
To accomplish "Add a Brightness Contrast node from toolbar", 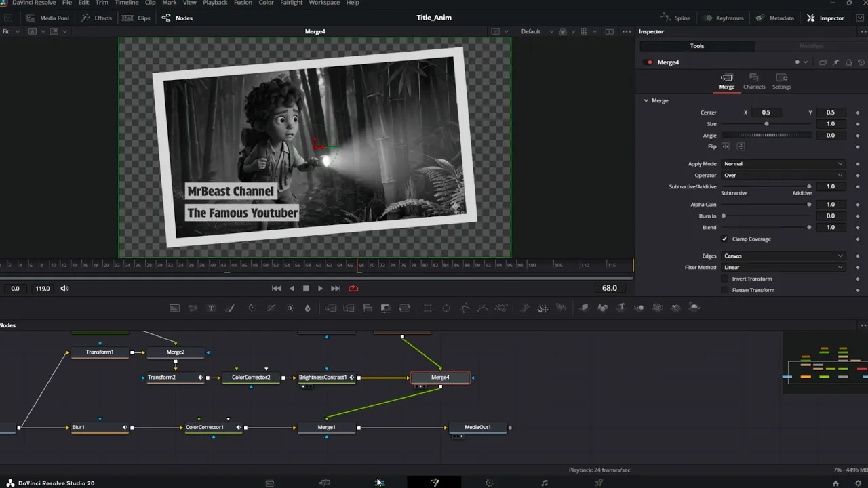I will click(290, 308).
